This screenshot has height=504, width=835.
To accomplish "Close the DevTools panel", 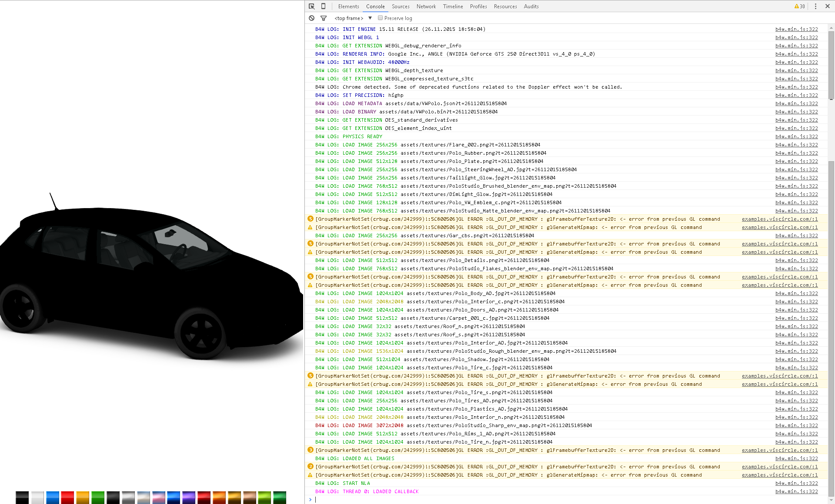I will [x=828, y=6].
